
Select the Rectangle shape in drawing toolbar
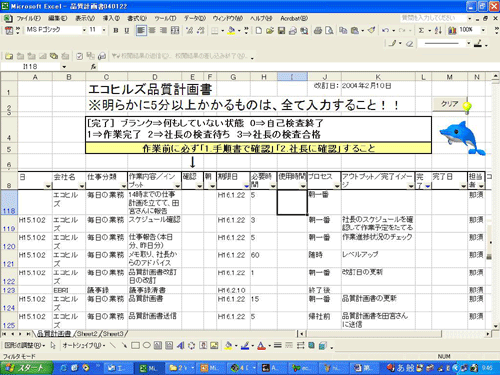click(135, 346)
